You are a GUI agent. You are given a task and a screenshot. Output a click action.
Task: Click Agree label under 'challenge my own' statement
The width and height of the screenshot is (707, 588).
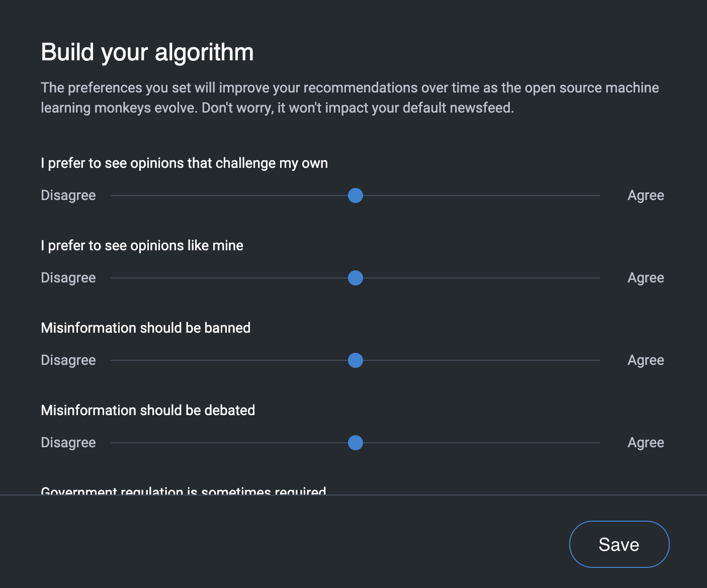click(x=645, y=195)
